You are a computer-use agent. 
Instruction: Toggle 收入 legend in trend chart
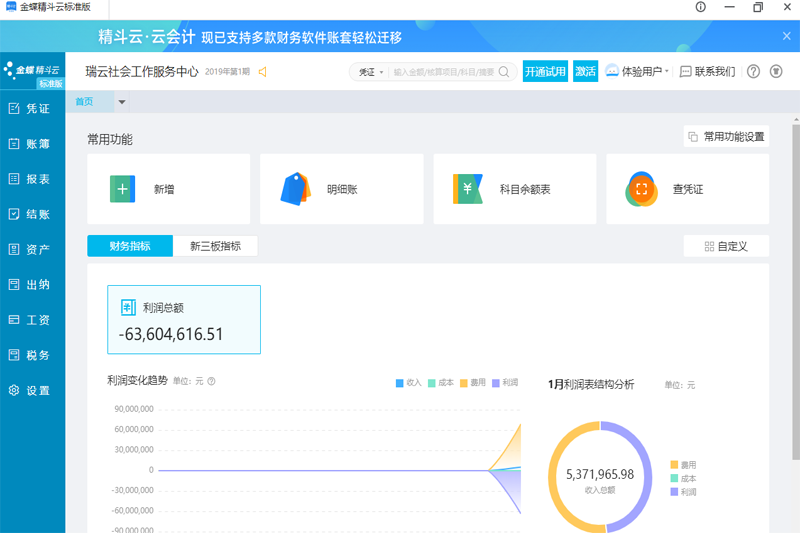click(408, 383)
